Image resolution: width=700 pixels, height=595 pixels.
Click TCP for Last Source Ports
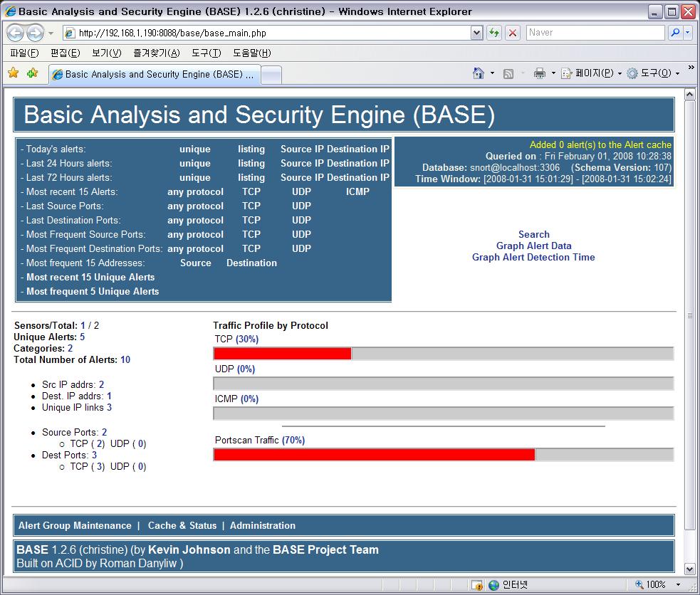point(251,206)
